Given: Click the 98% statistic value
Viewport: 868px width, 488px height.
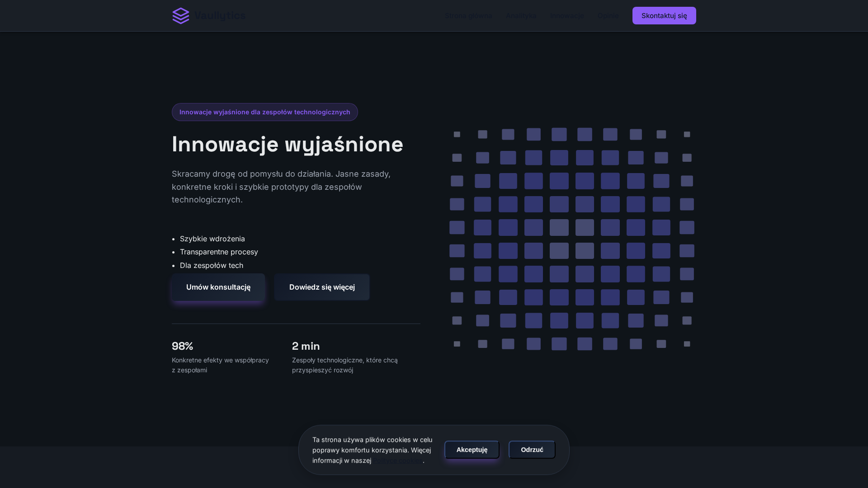Looking at the screenshot, I should tap(183, 346).
